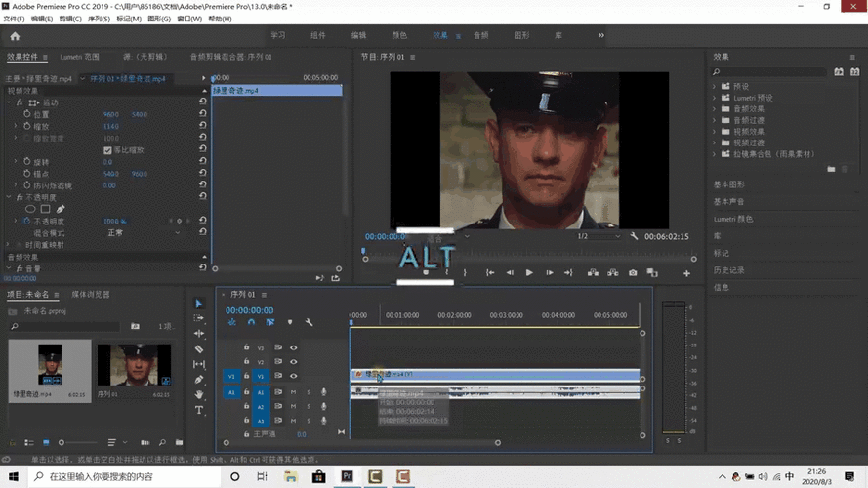Create new bin in Project panel
Image resolution: width=868 pixels, height=488 pixels.
(x=179, y=443)
